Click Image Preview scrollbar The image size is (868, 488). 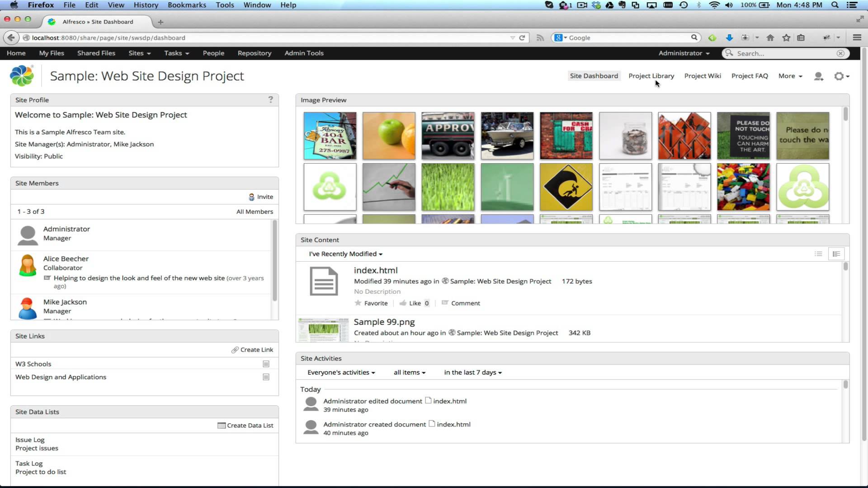[845, 114]
